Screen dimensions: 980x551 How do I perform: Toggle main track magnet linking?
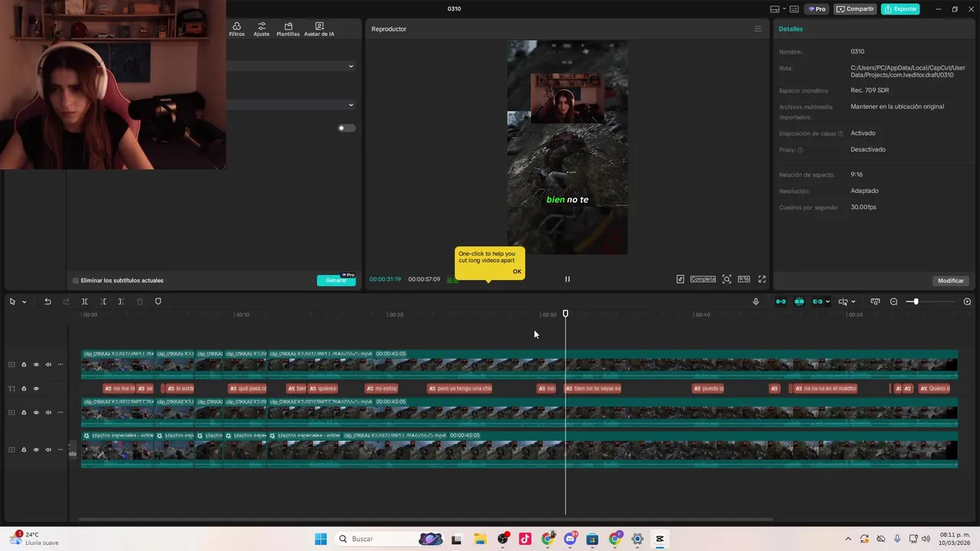coord(781,302)
